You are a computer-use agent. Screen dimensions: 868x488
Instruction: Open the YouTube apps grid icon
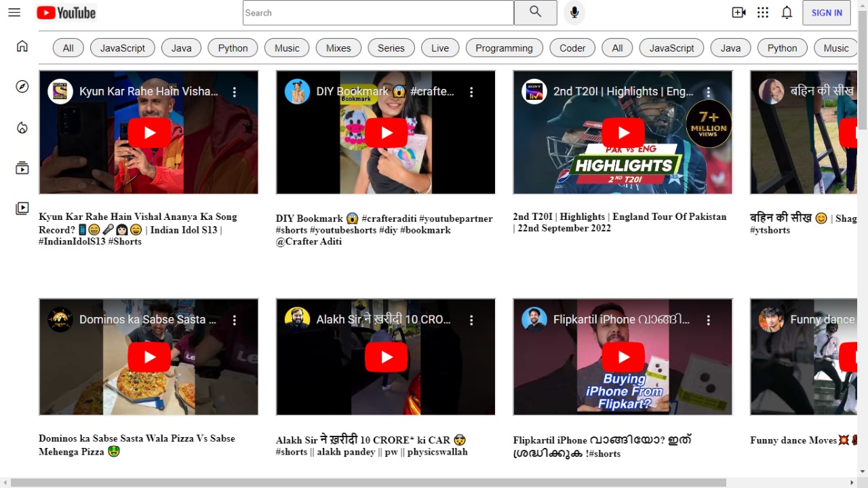click(x=762, y=12)
